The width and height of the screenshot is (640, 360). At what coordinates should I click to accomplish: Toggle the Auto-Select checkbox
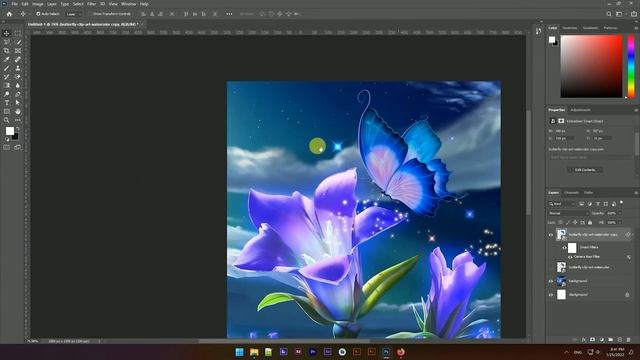tap(38, 14)
